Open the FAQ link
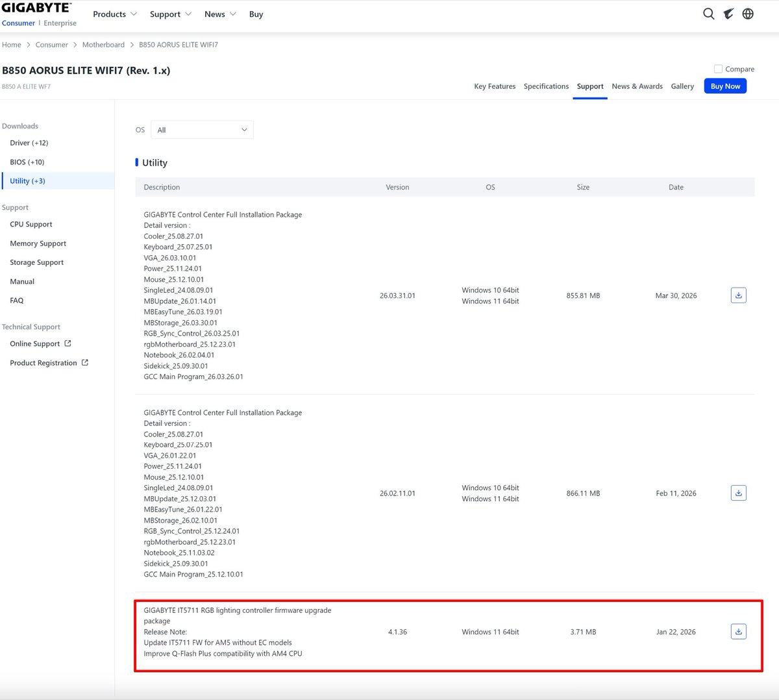Screen dimensions: 779x700 (17, 301)
